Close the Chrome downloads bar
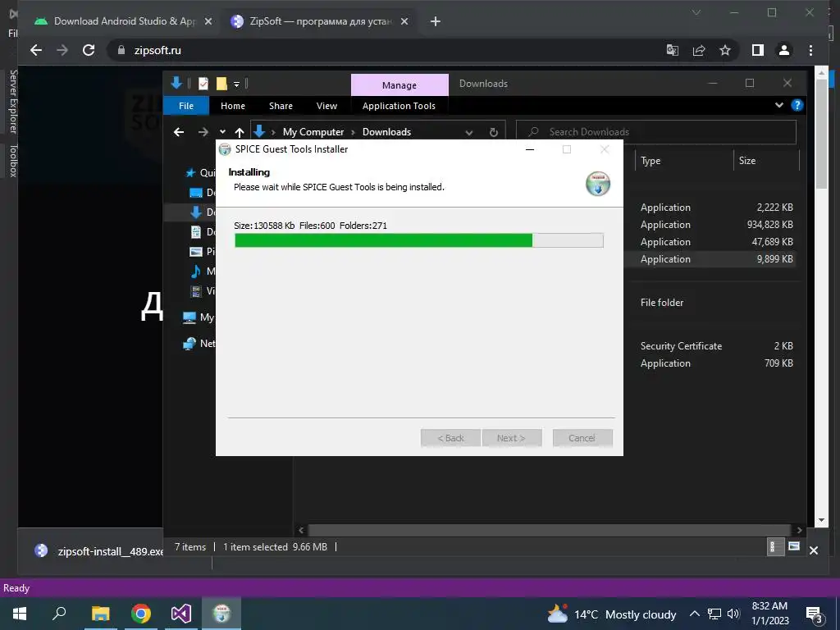 tap(813, 550)
